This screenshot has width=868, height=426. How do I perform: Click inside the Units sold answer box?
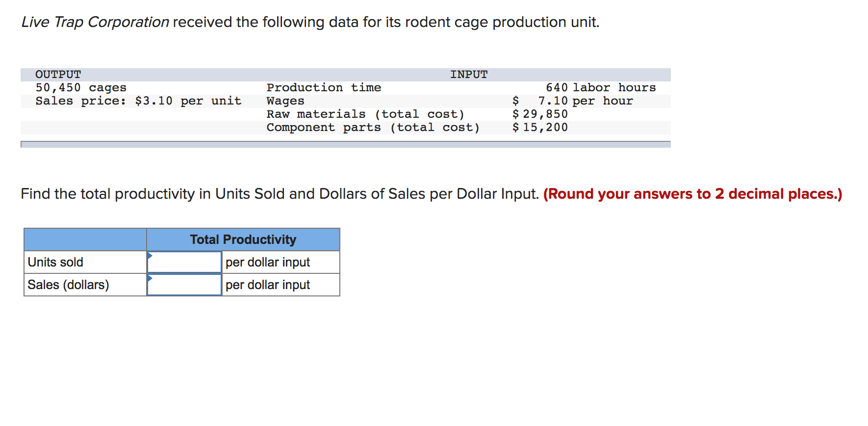point(185,262)
